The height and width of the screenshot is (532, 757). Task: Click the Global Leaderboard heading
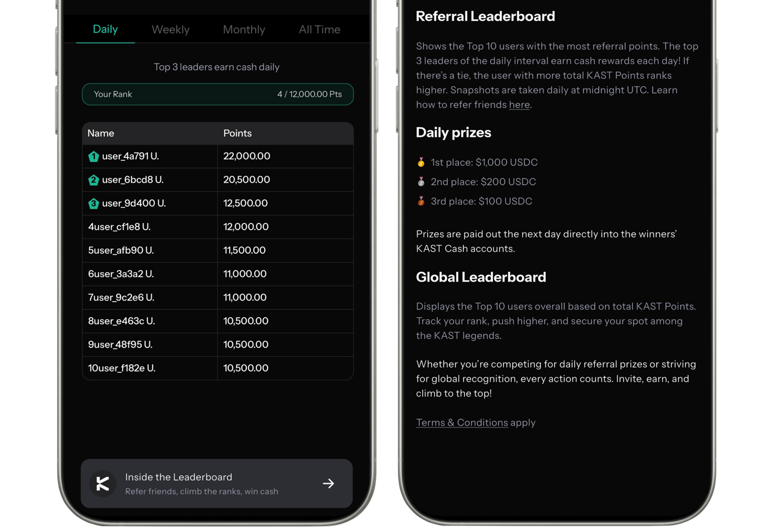pyautogui.click(x=481, y=277)
